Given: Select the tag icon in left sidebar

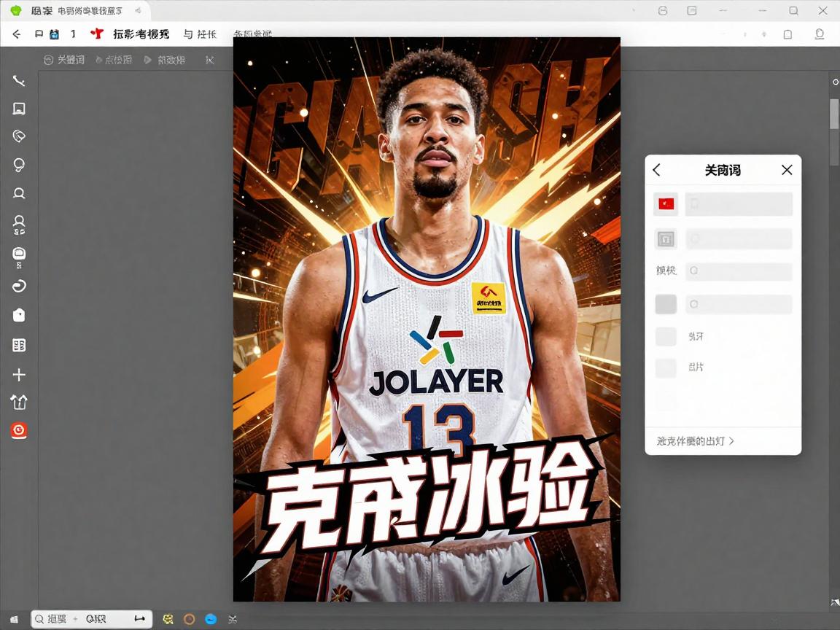Looking at the screenshot, I should coord(19,136).
